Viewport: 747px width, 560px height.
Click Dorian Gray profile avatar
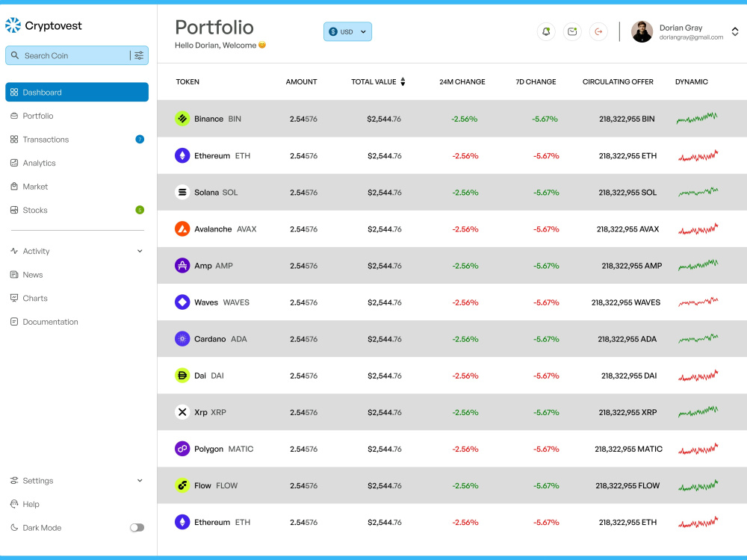(x=642, y=32)
